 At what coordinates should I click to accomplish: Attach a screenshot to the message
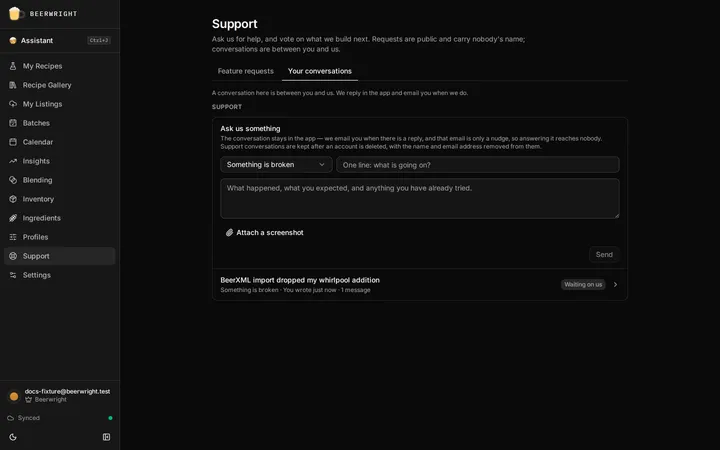tap(265, 233)
